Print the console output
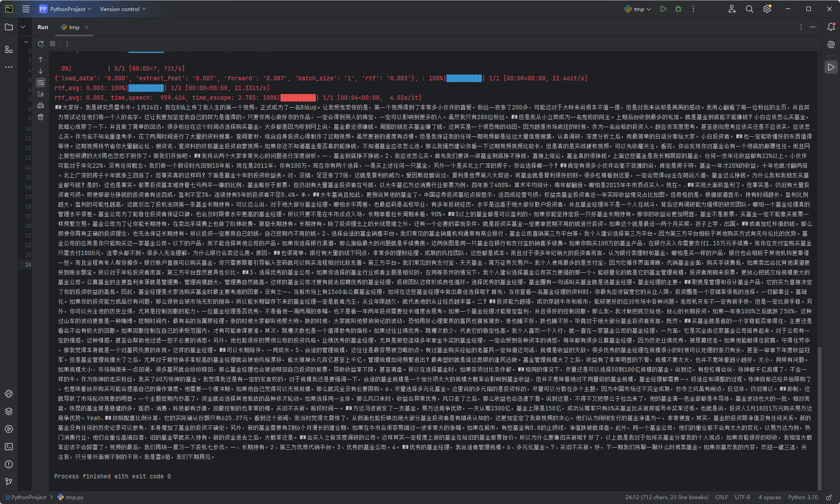This screenshot has height=504, width=840. tap(41, 105)
